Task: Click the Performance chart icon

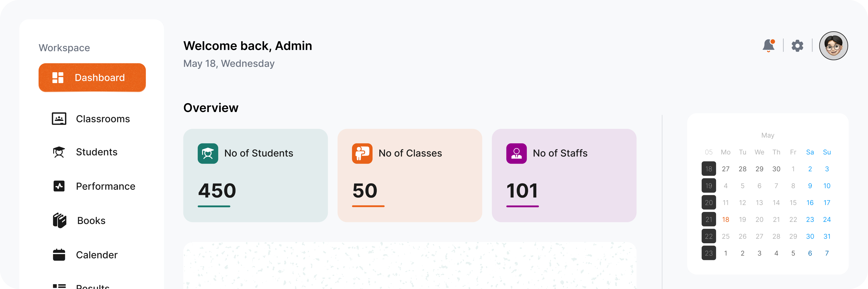Action: (59, 186)
